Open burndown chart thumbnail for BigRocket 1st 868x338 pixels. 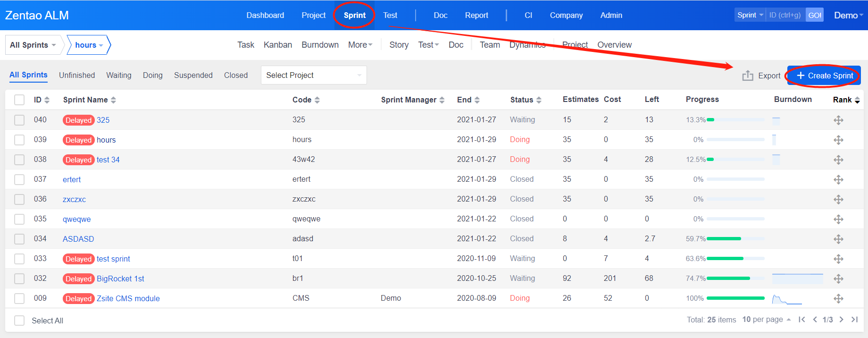797,279
